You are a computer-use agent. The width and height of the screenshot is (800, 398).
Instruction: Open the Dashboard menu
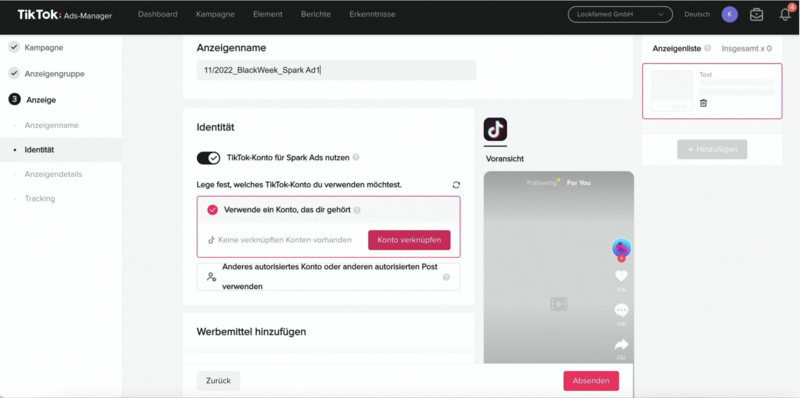point(158,14)
